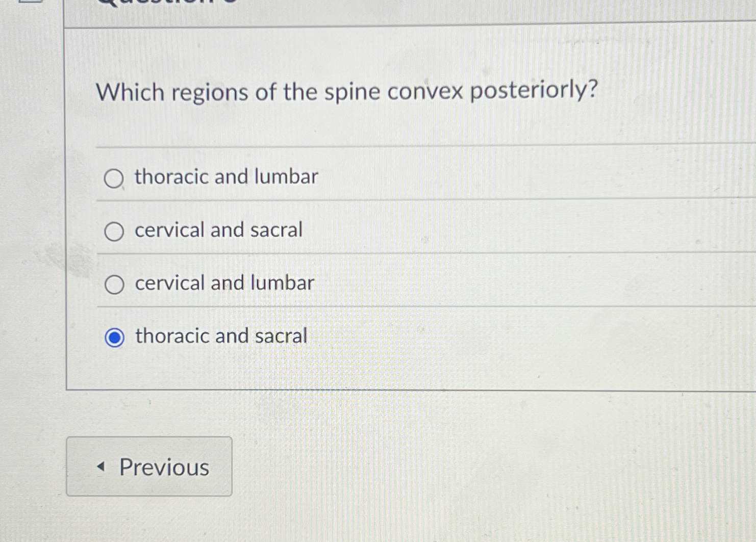Click the 'cervical and lumbar' answer text
The image size is (756, 542).
tap(223, 283)
